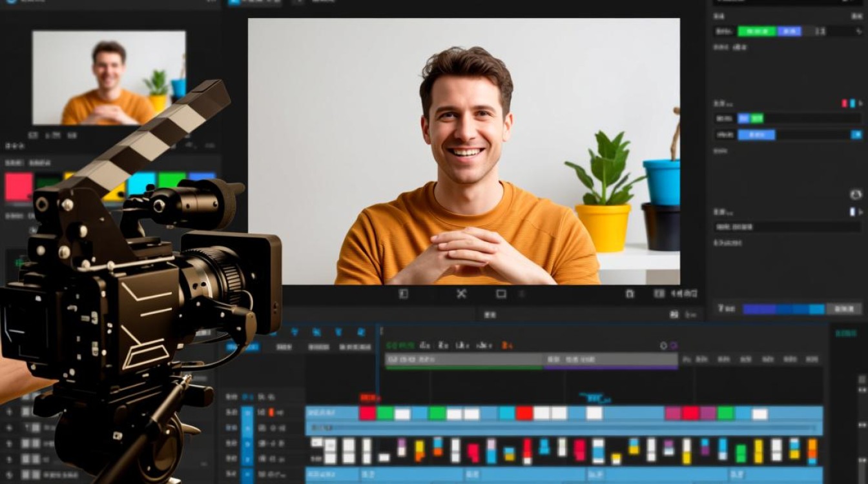Image resolution: width=868 pixels, height=484 pixels.
Task: Click the orange marker icon above the timeline ruler
Action: coord(508,345)
